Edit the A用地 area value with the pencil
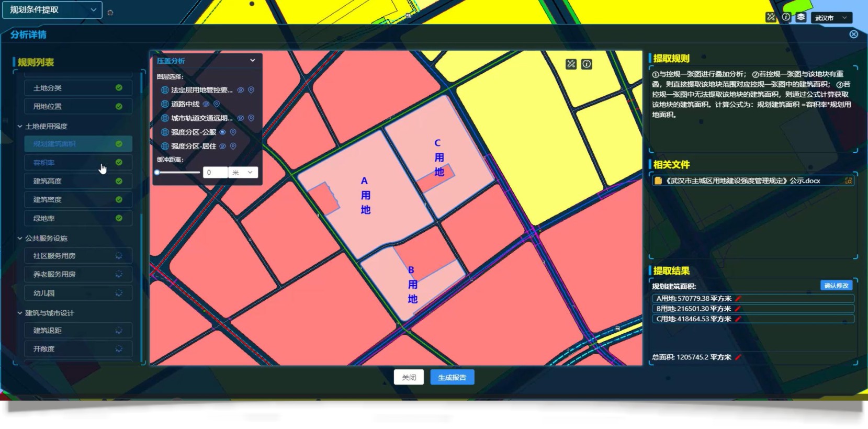The width and height of the screenshot is (868, 429). (x=738, y=299)
